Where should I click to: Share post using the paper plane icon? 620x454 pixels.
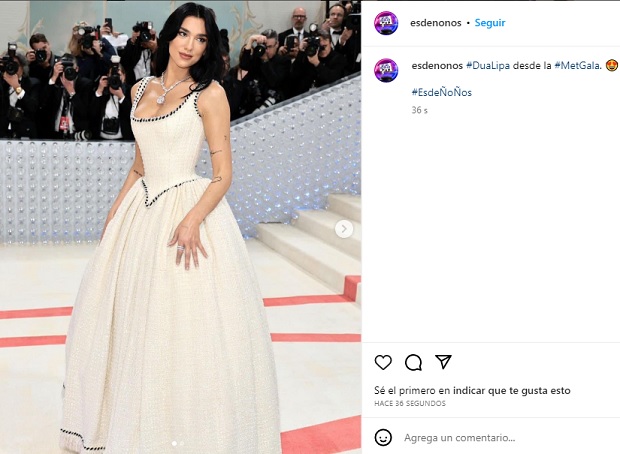pyautogui.click(x=443, y=361)
